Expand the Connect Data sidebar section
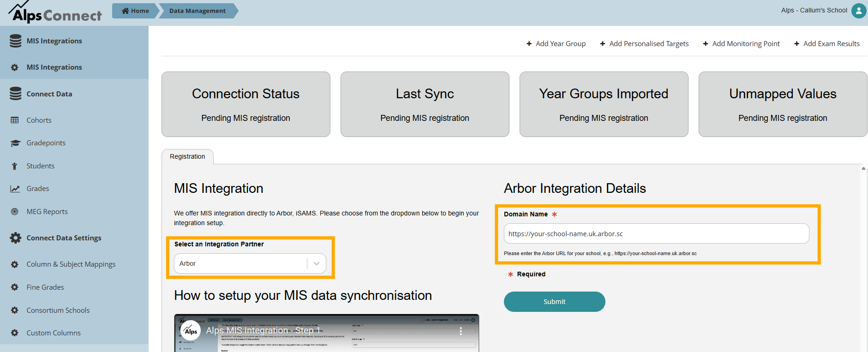 point(49,94)
